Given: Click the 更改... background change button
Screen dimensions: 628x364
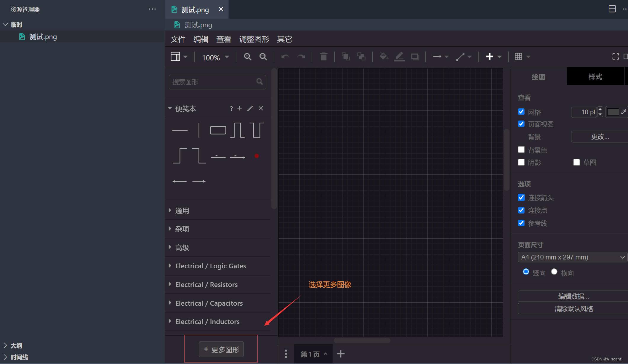Looking at the screenshot, I should tap(600, 137).
